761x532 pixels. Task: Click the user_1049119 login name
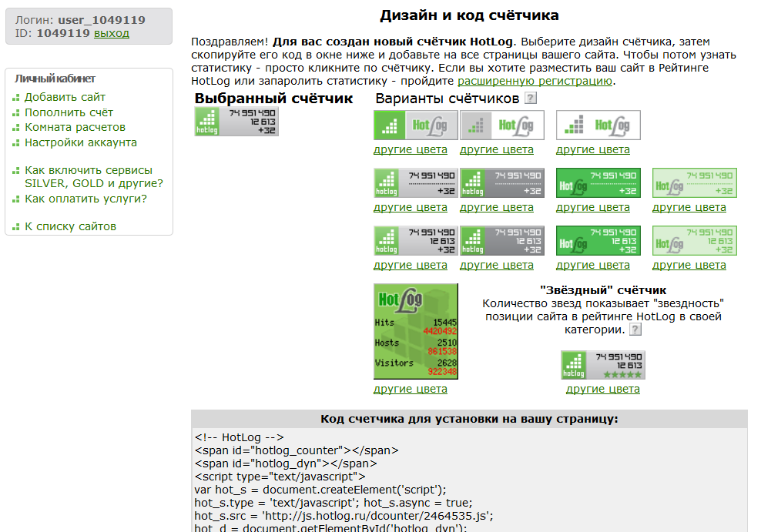coord(102,20)
